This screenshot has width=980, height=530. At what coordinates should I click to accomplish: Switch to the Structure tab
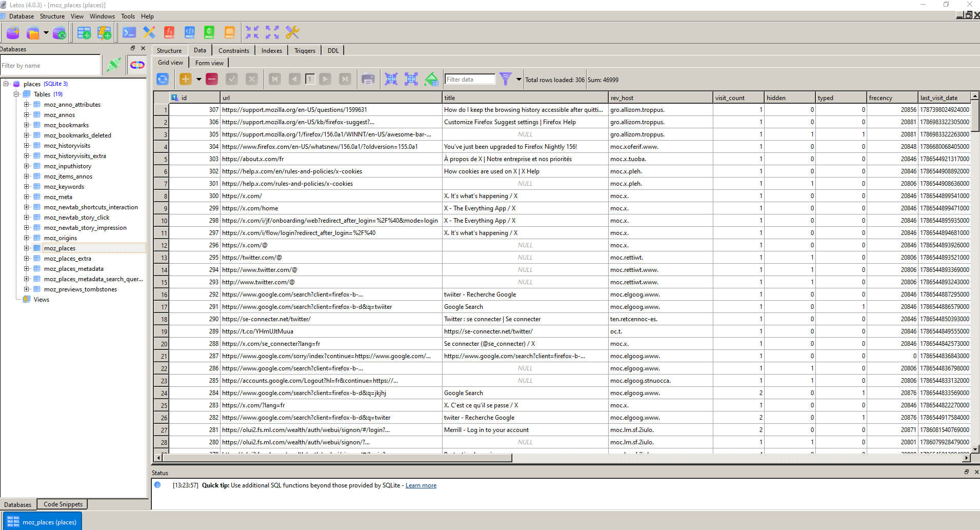click(169, 50)
